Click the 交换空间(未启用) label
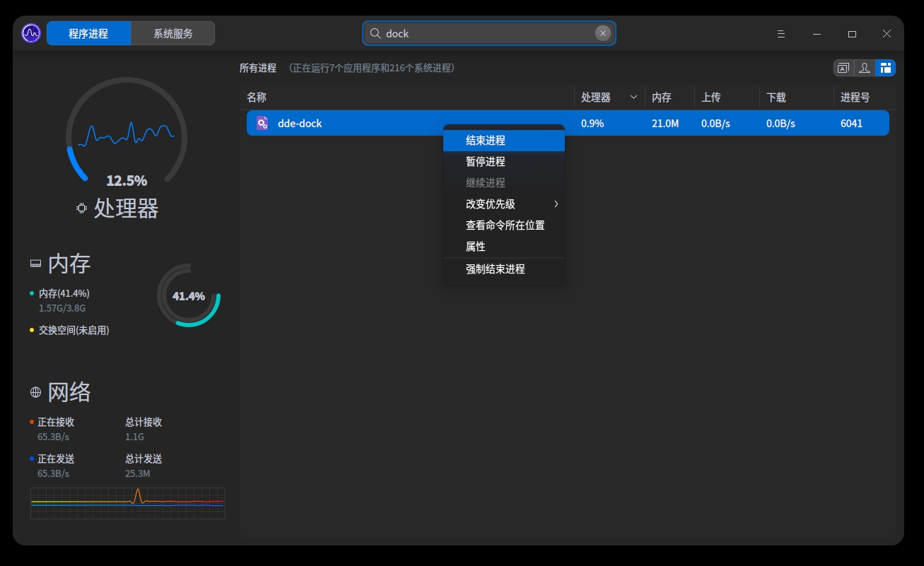Screen dimensions: 924x566 click(74, 330)
